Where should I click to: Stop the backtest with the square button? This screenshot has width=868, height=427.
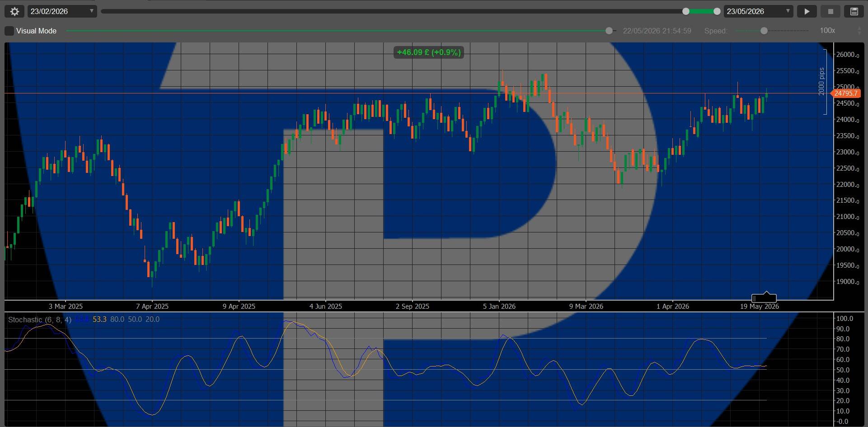tap(830, 11)
